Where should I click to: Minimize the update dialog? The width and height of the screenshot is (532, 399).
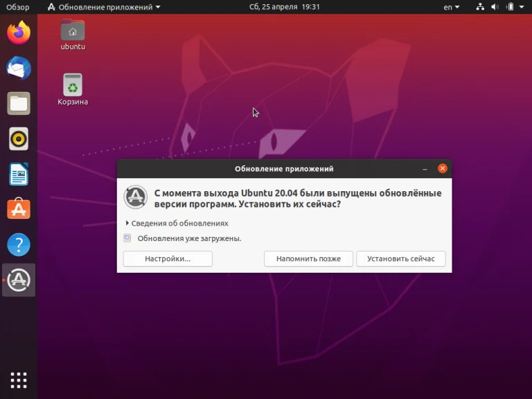click(x=425, y=169)
